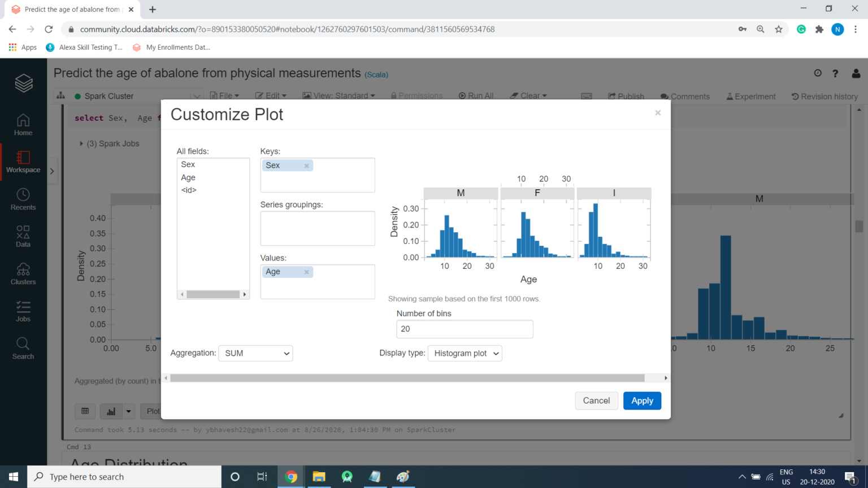
Task: Remove the Age value with its x
Action: pos(306,272)
